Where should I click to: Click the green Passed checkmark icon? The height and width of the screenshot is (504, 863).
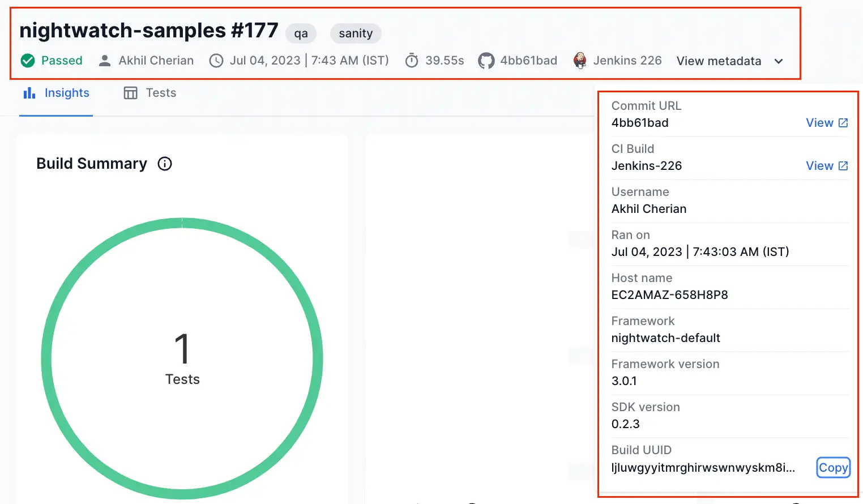click(x=28, y=61)
